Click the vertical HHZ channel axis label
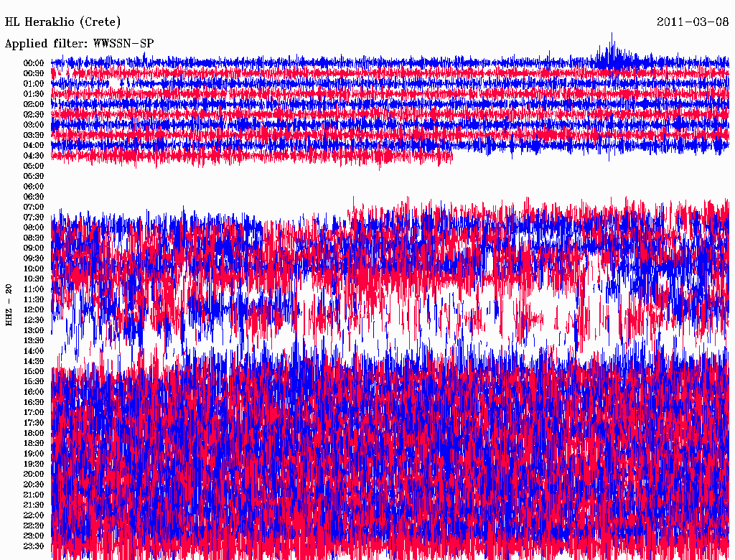Screen dimensions: 735x560 pos(9,305)
